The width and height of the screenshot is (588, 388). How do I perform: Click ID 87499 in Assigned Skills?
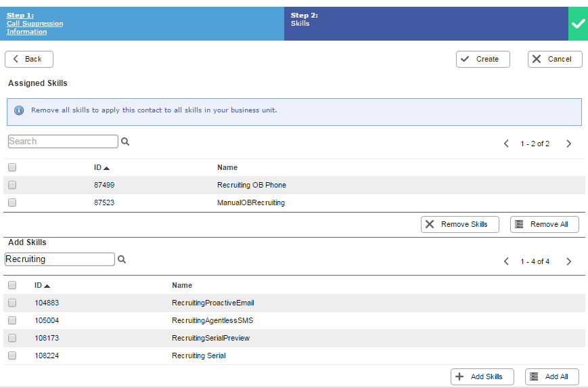(x=104, y=185)
